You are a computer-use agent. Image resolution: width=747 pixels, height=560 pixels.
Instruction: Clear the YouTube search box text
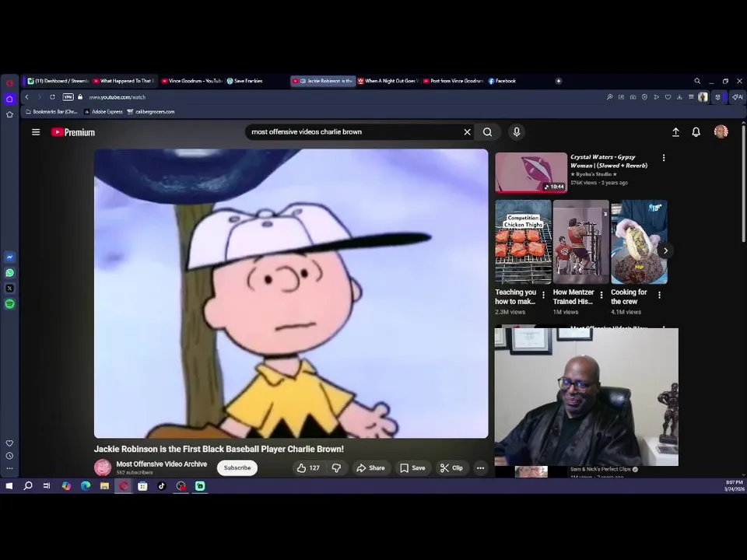[x=468, y=132]
